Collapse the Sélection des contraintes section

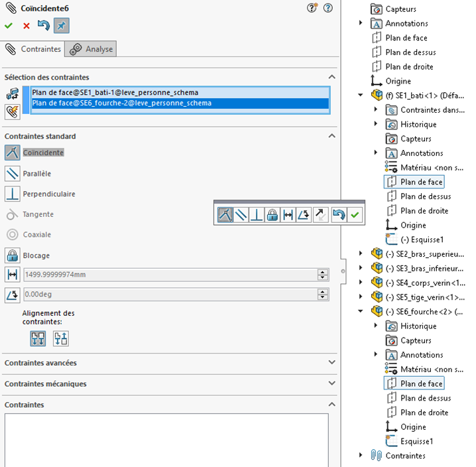[x=331, y=77]
